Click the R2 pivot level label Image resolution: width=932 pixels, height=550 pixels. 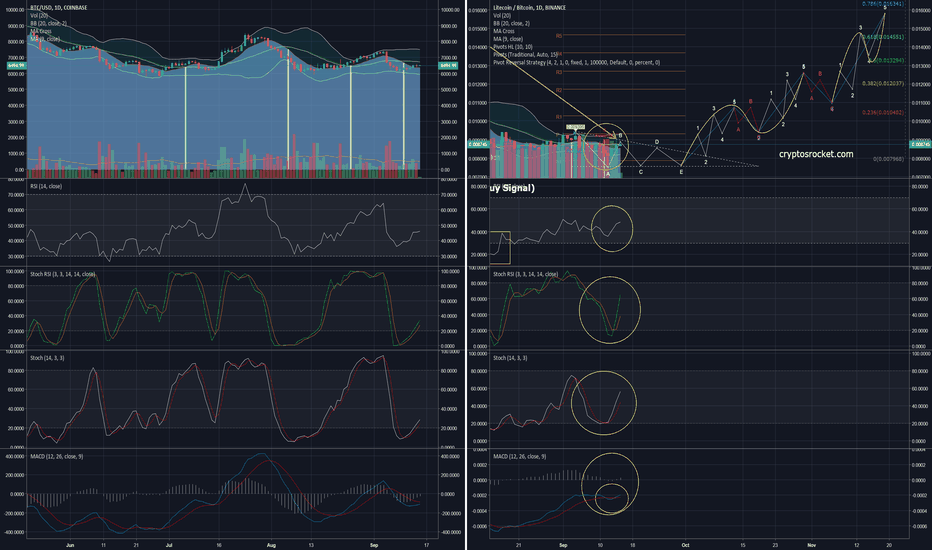(x=559, y=90)
